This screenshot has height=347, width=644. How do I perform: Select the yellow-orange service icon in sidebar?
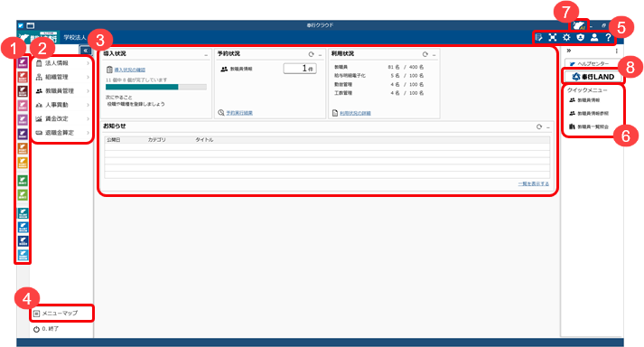tap(23, 163)
